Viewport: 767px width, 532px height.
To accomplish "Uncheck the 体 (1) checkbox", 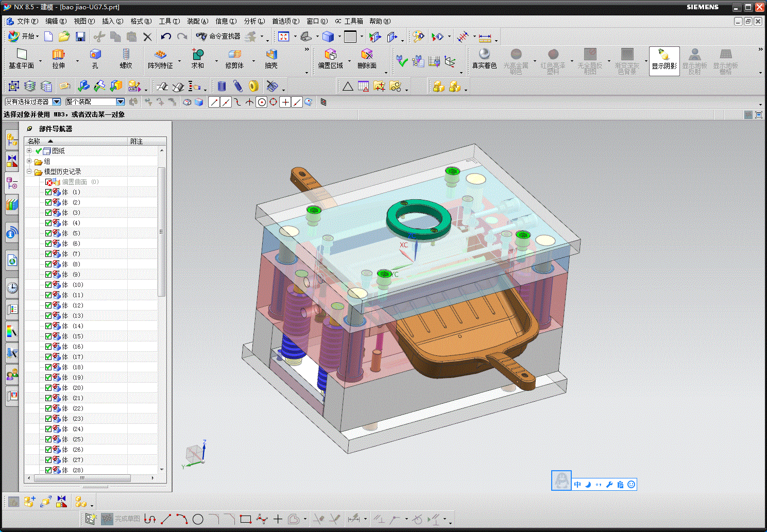I will 48,192.
